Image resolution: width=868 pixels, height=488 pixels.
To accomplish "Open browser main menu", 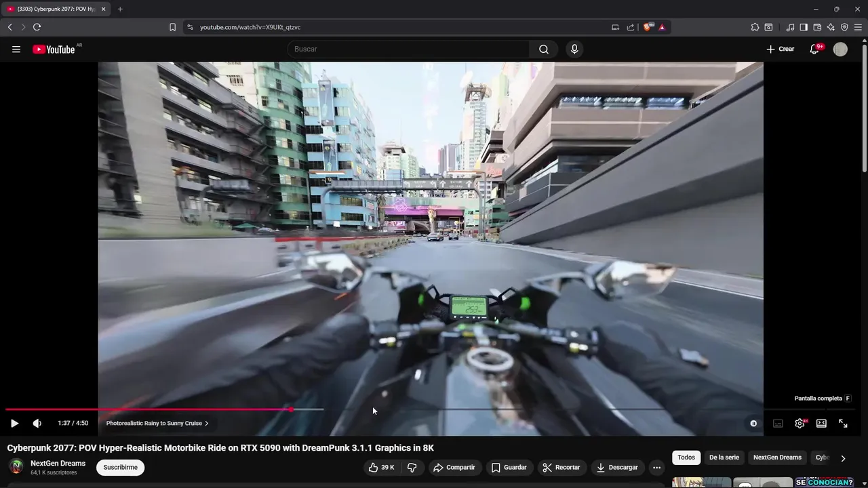I will [x=858, y=27].
